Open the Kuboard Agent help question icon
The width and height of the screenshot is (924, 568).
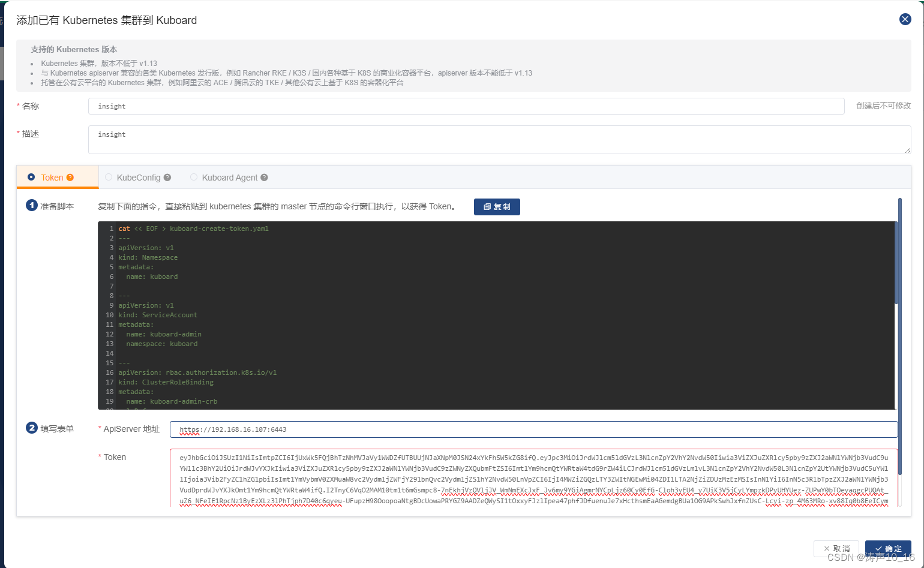[x=264, y=178]
